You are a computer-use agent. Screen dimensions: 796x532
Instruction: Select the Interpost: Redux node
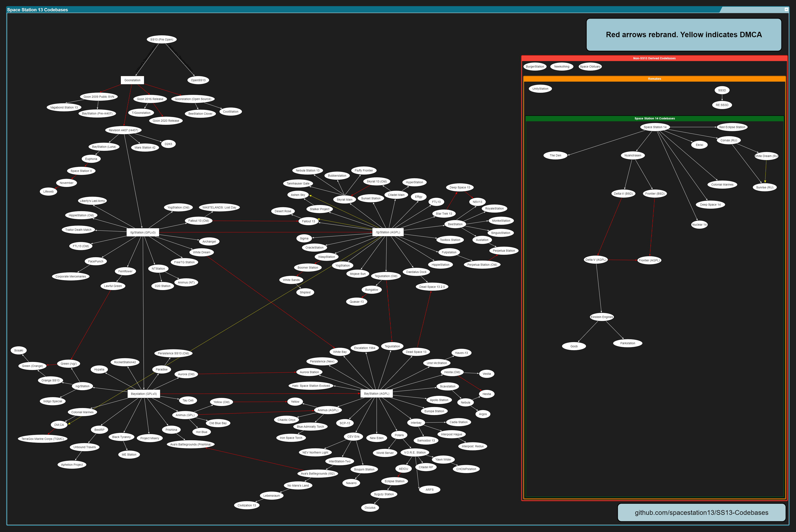click(x=473, y=446)
